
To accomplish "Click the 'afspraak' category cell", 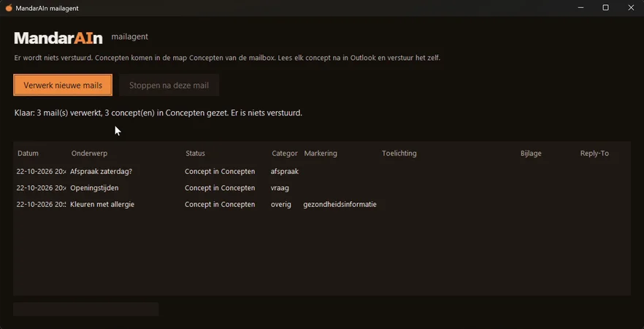I will (285, 172).
